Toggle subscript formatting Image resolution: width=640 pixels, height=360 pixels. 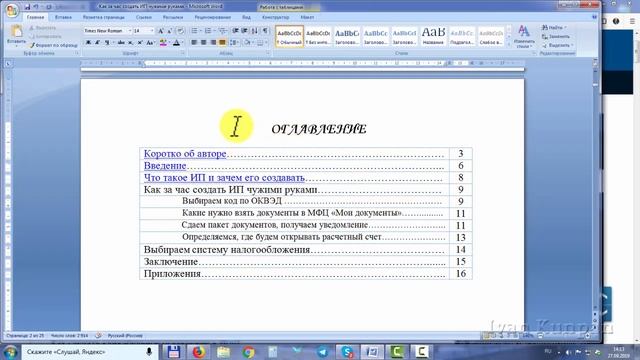(130, 42)
